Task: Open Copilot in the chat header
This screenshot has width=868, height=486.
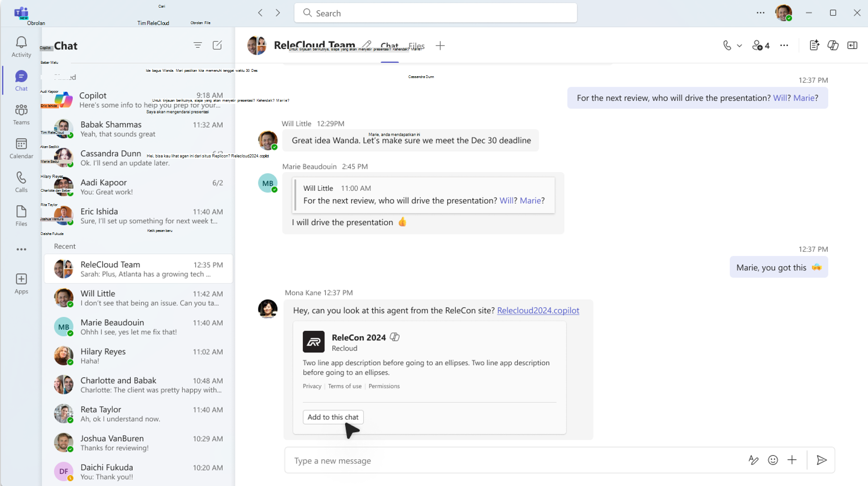Action: coord(833,45)
